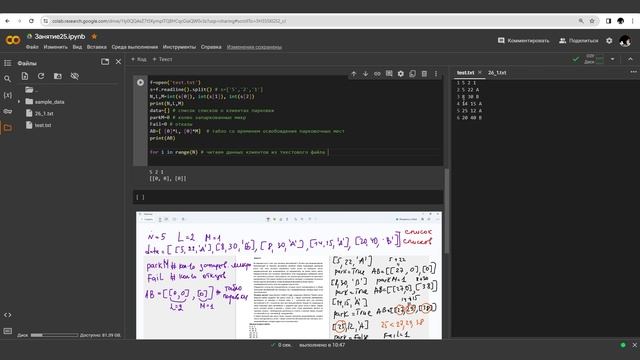Open more cell actions menu
This screenshot has width=640, height=360.
(436, 73)
